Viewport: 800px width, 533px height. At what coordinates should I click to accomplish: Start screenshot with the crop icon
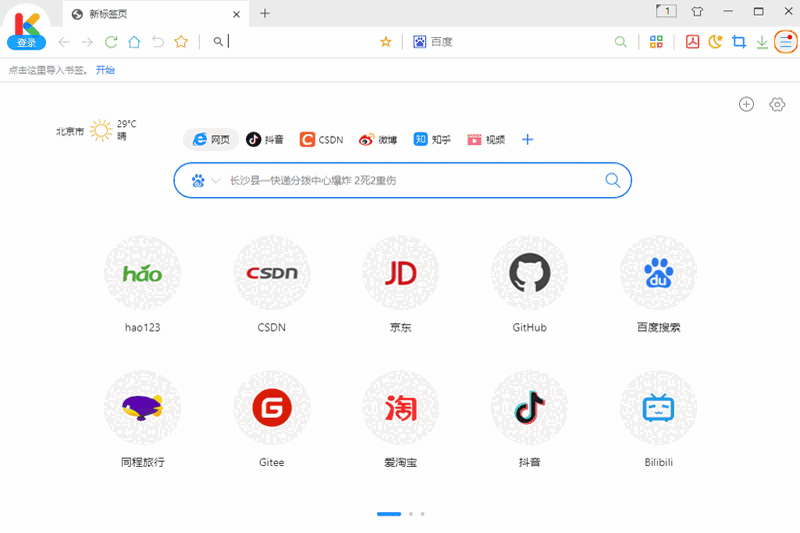[739, 42]
